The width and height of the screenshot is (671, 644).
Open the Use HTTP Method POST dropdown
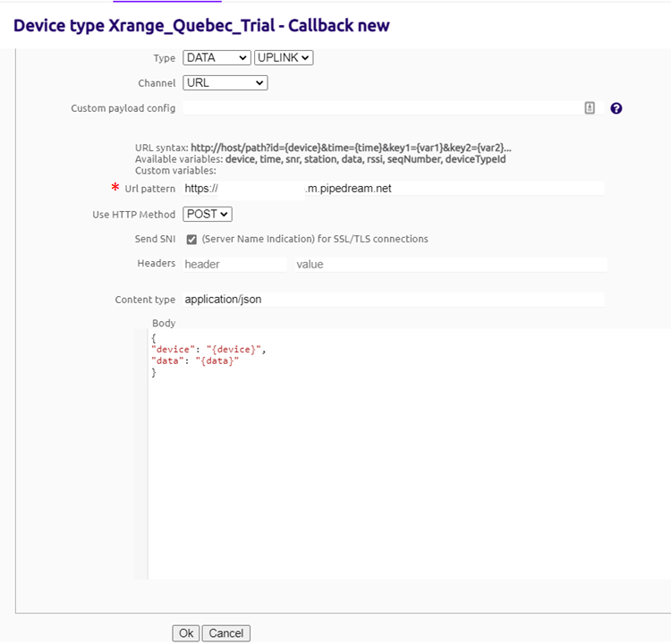click(208, 215)
